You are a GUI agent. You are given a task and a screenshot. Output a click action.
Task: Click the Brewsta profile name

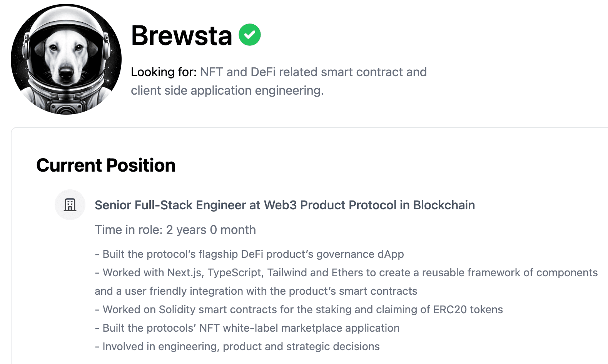(x=181, y=35)
